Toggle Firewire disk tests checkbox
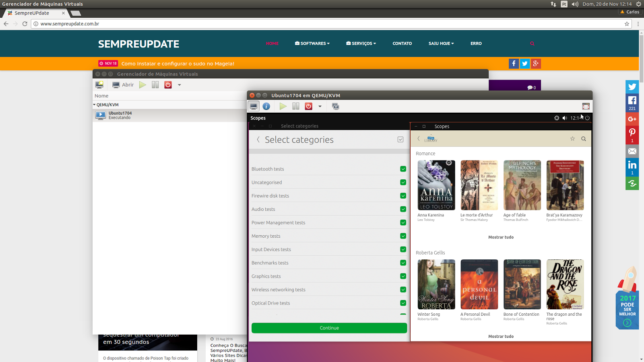Screen dimensions: 644x362 403,195
